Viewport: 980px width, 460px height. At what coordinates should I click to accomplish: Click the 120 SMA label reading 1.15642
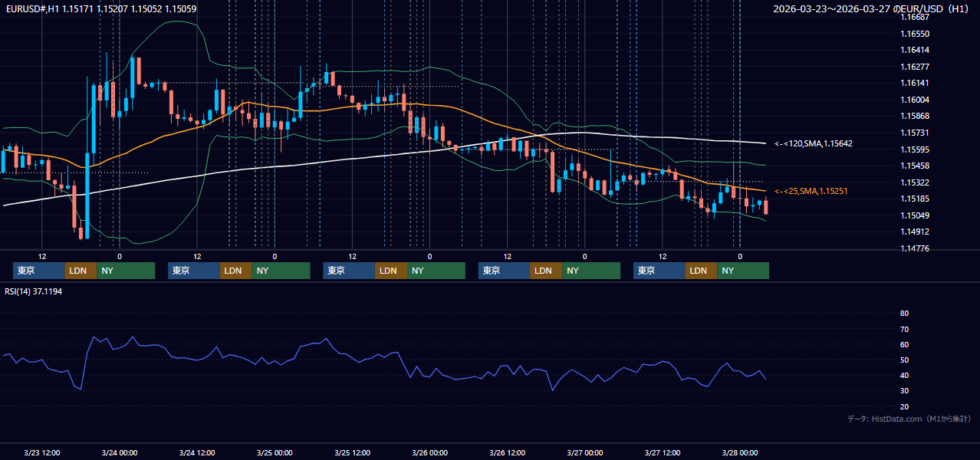[x=813, y=143]
